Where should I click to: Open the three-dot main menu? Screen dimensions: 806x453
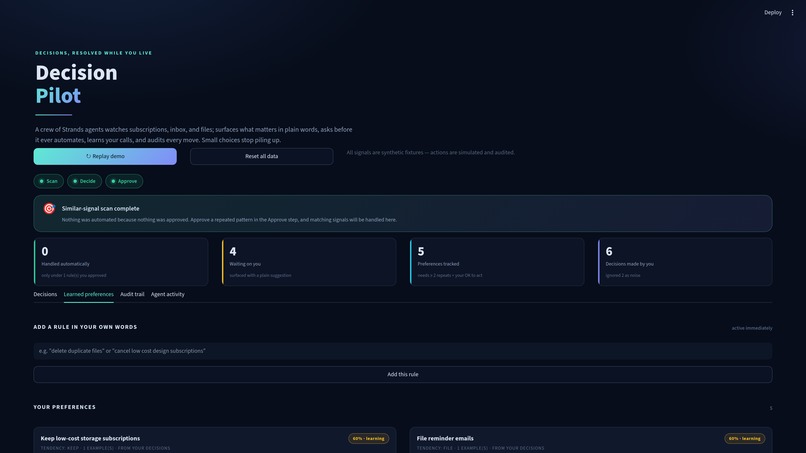(792, 12)
